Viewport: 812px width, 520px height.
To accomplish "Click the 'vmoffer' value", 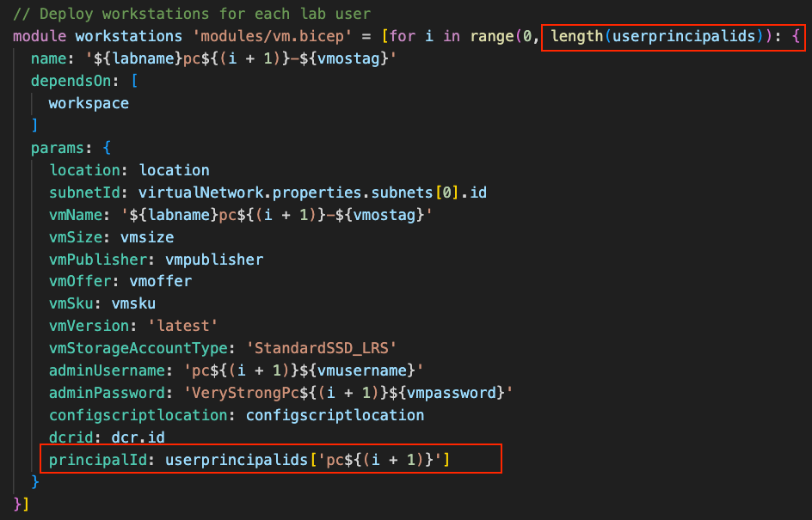I will (161, 281).
